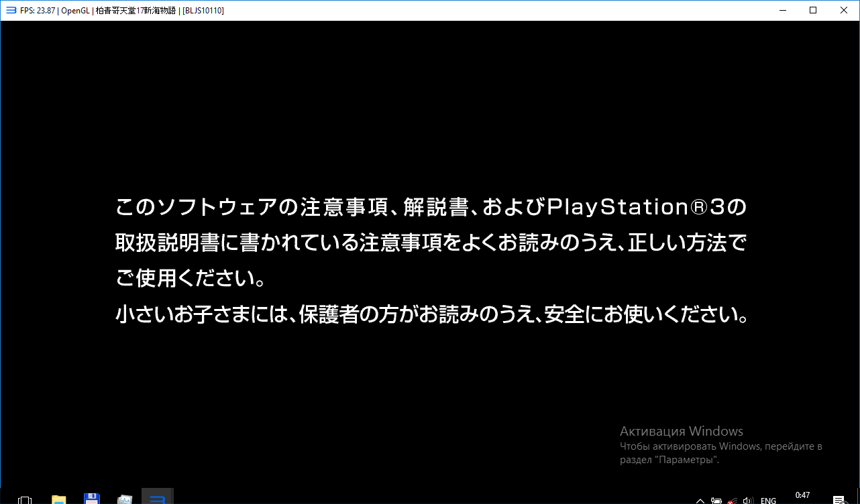Open the Action Center notifications icon
Screen dimensions: 860x504
pyautogui.click(x=839, y=500)
